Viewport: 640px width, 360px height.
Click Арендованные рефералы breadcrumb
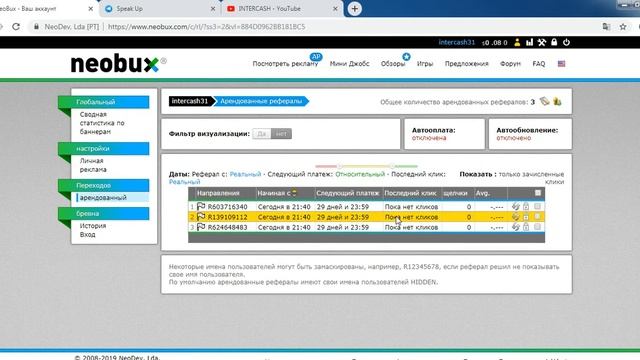point(261,101)
